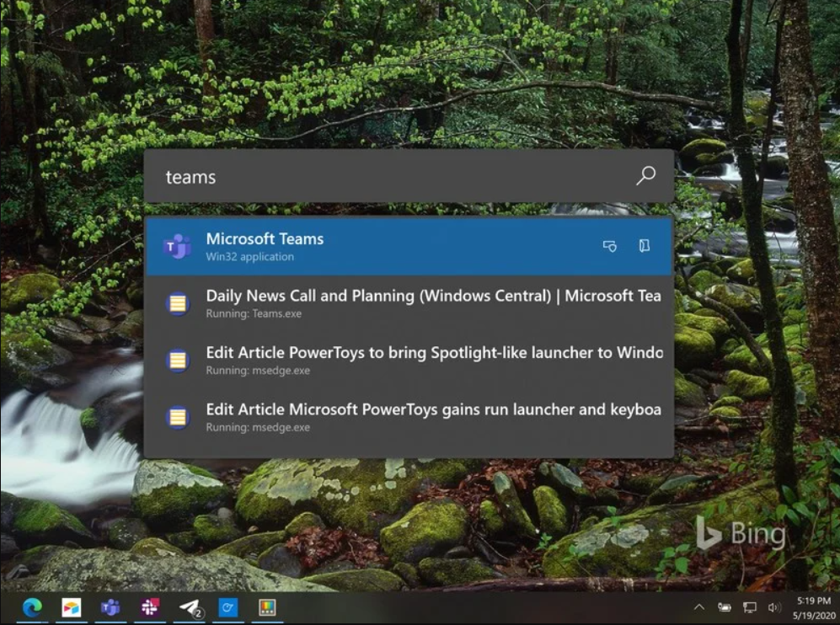Open Slack from the taskbar
Viewport: 840px width, 625px height.
click(150, 607)
